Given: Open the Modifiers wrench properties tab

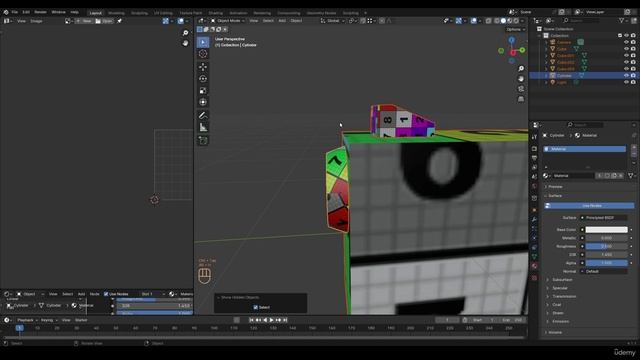Looking at the screenshot, I should tap(534, 219).
